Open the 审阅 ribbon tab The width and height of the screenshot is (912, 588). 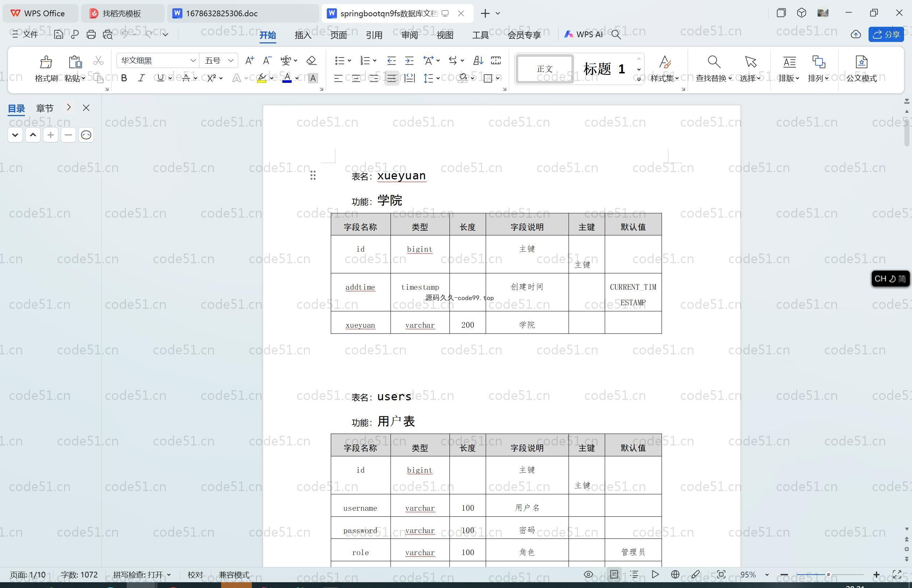tap(410, 35)
